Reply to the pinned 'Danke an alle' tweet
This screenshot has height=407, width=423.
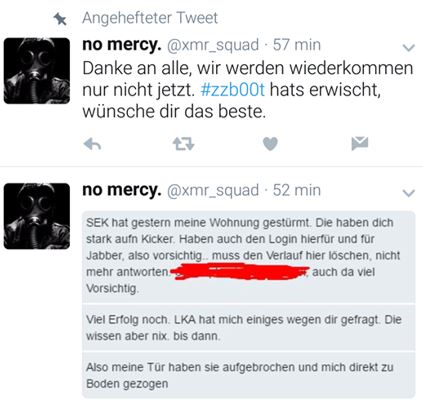[x=92, y=144]
